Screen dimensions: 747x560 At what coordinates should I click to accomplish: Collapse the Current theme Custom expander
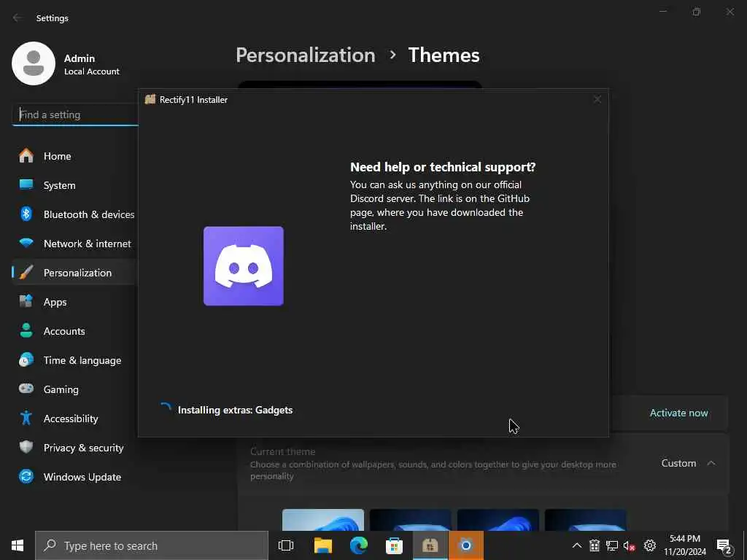tap(711, 463)
